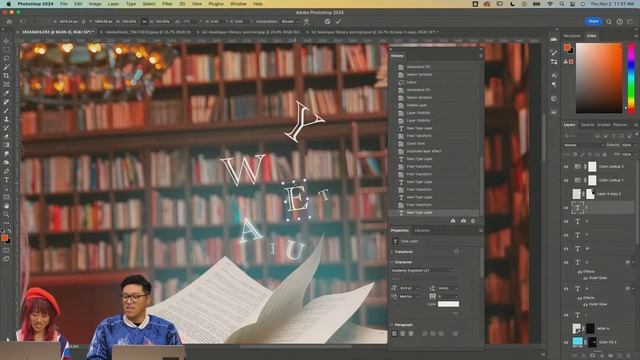Select the Move tool
This screenshot has width=640, height=360.
click(6, 41)
